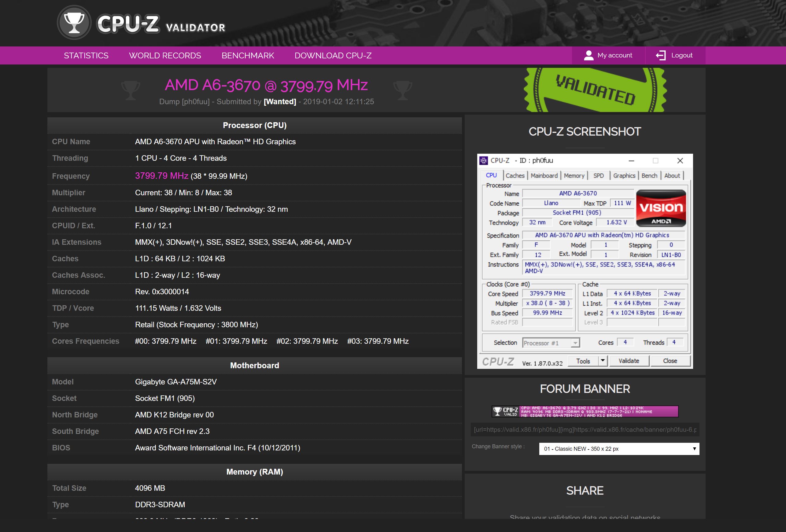Screen dimensions: 786x532
Task: Open the Change Banner style dropdown
Action: (x=619, y=449)
